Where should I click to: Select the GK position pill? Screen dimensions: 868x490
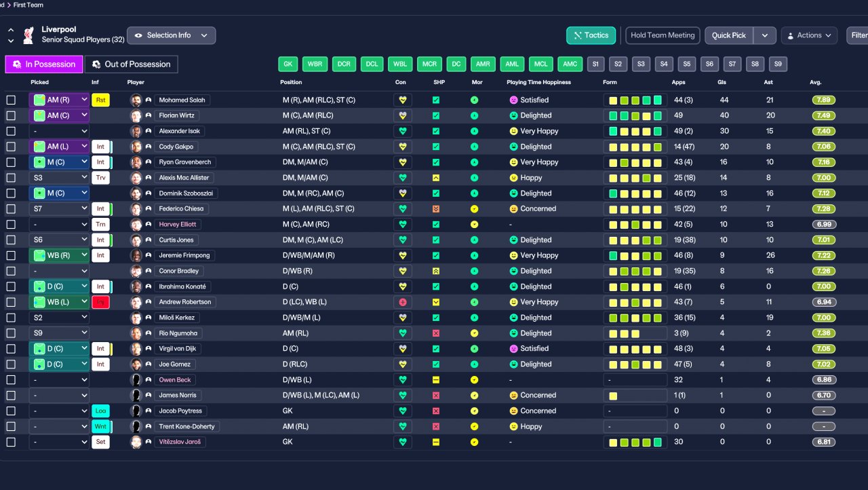(x=288, y=64)
